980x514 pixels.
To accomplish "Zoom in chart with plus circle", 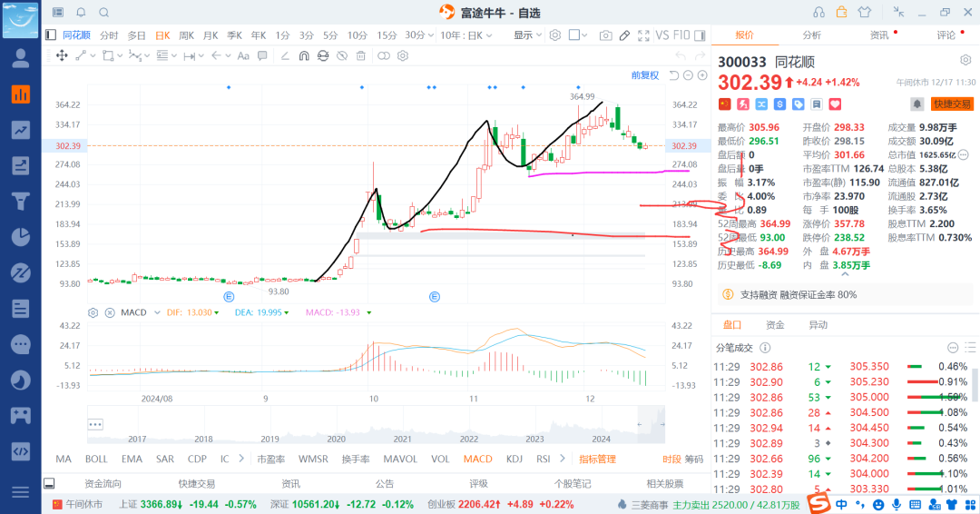I will click(702, 75).
